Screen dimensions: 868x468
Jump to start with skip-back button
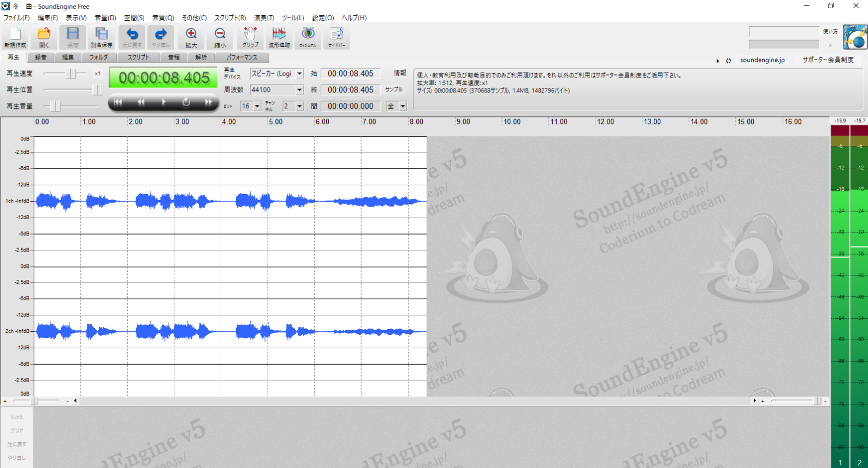tap(118, 102)
